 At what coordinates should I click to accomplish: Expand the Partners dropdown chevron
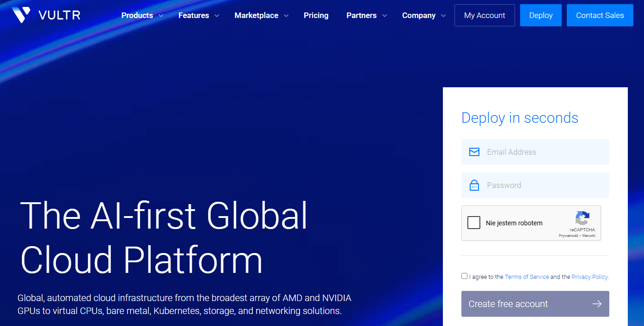click(384, 16)
